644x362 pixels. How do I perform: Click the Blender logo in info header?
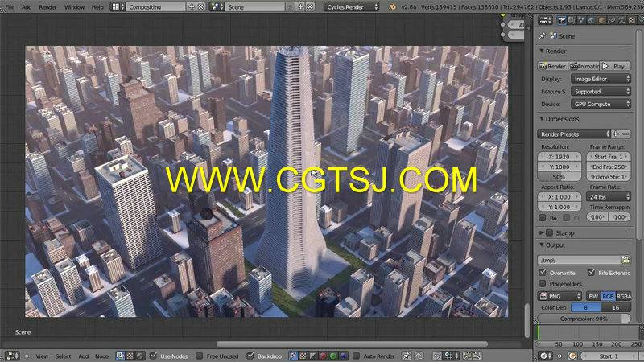(393, 7)
